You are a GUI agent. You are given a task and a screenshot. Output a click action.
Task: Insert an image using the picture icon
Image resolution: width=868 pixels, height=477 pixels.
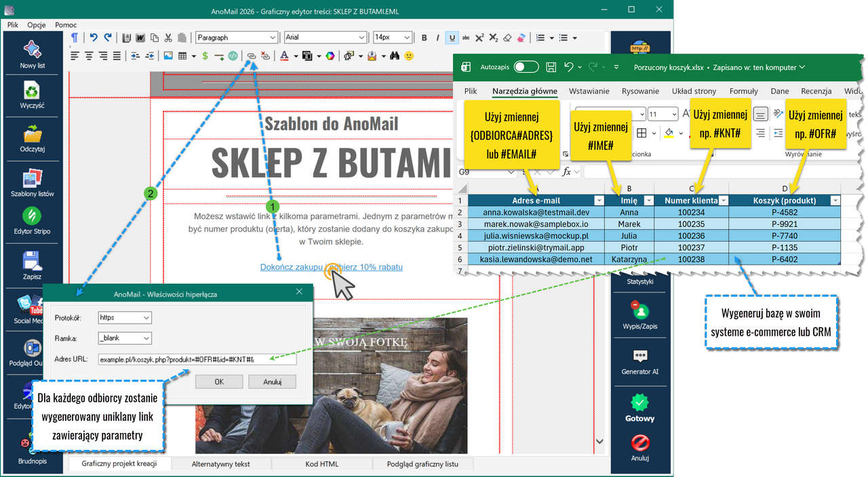click(167, 56)
